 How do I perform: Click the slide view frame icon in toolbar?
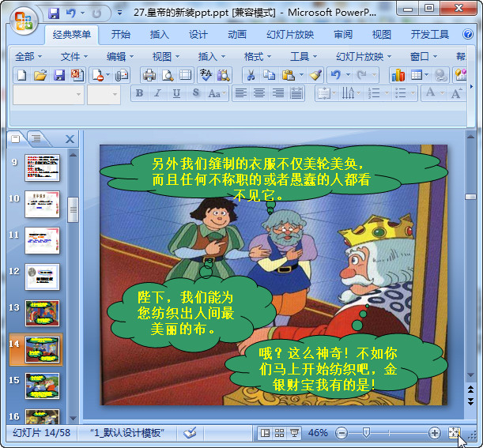point(186,75)
